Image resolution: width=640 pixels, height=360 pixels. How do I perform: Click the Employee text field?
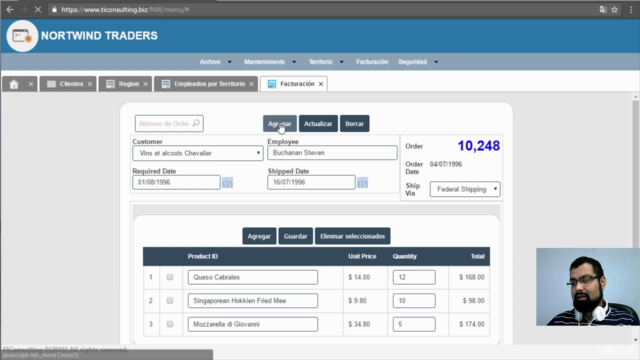[332, 153]
